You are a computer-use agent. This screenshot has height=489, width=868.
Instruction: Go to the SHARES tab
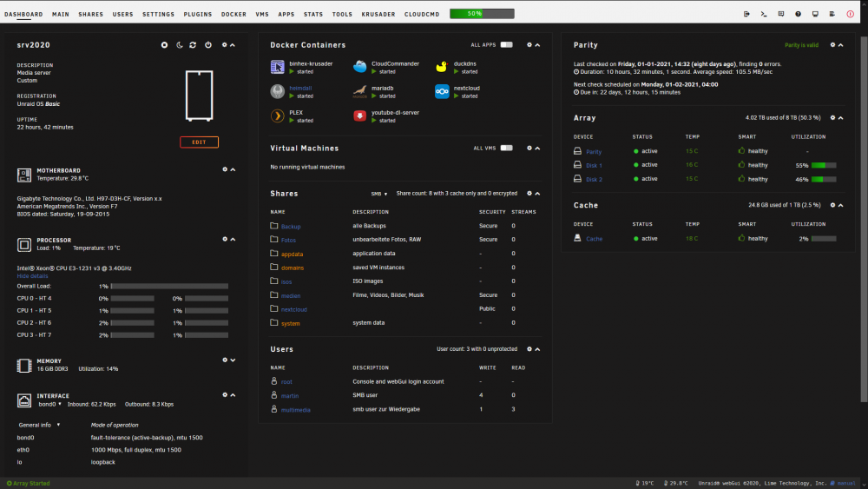pyautogui.click(x=91, y=15)
